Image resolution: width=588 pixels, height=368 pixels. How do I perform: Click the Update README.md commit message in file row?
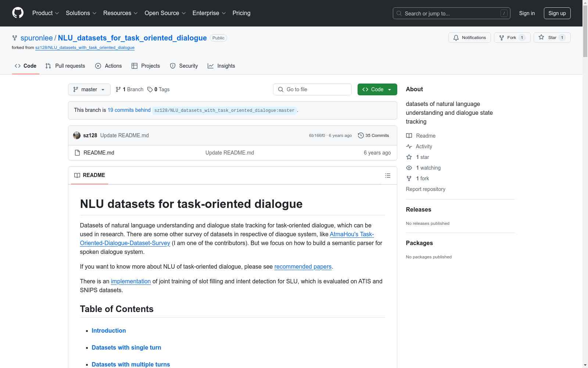(x=230, y=153)
